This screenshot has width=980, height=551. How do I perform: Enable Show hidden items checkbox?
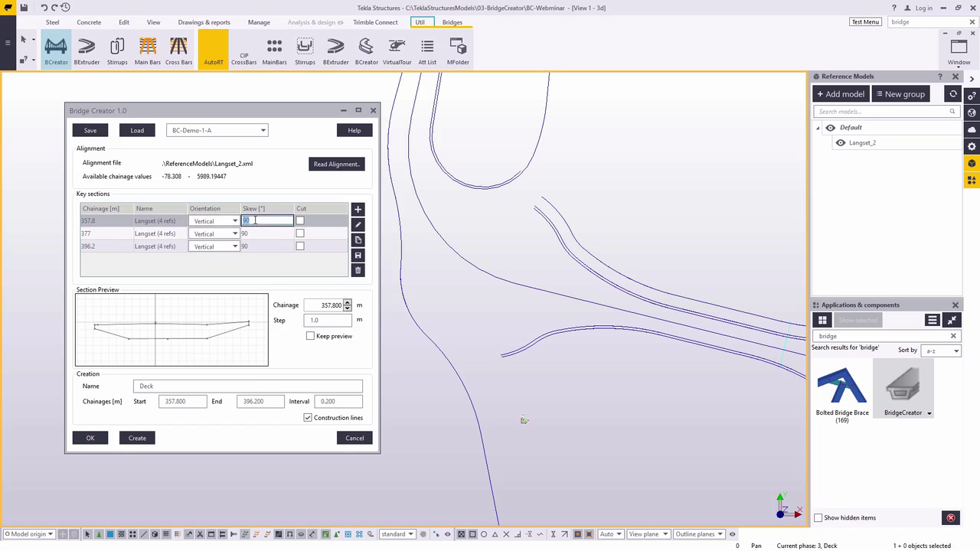818,518
